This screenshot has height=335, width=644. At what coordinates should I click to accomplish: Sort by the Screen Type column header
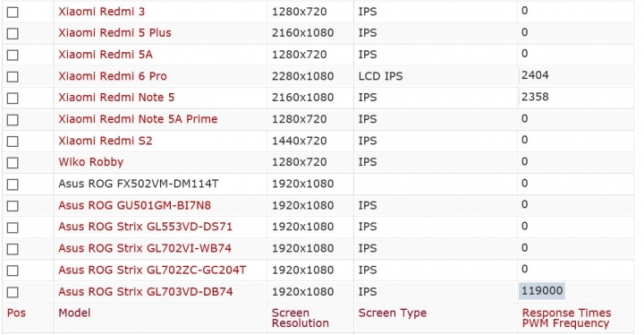[393, 313]
